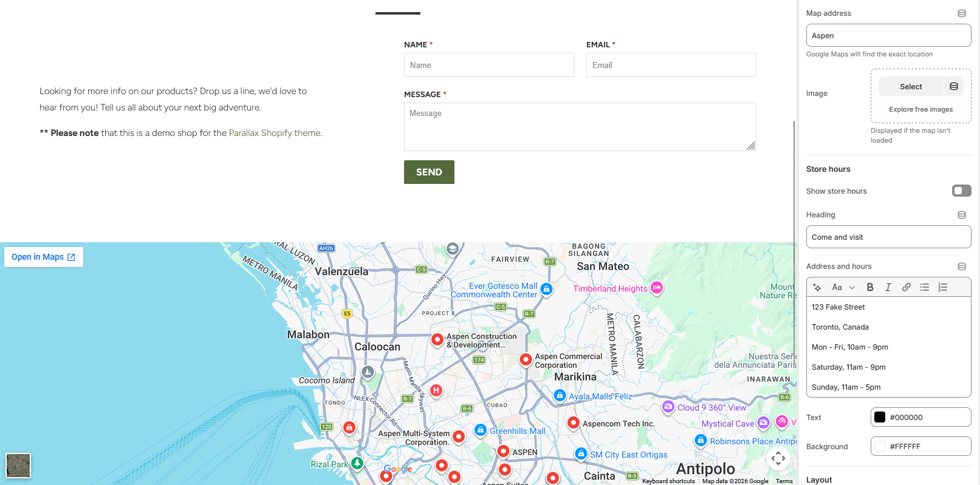Enable Show store hours toggle
The image size is (980, 485).
[962, 191]
